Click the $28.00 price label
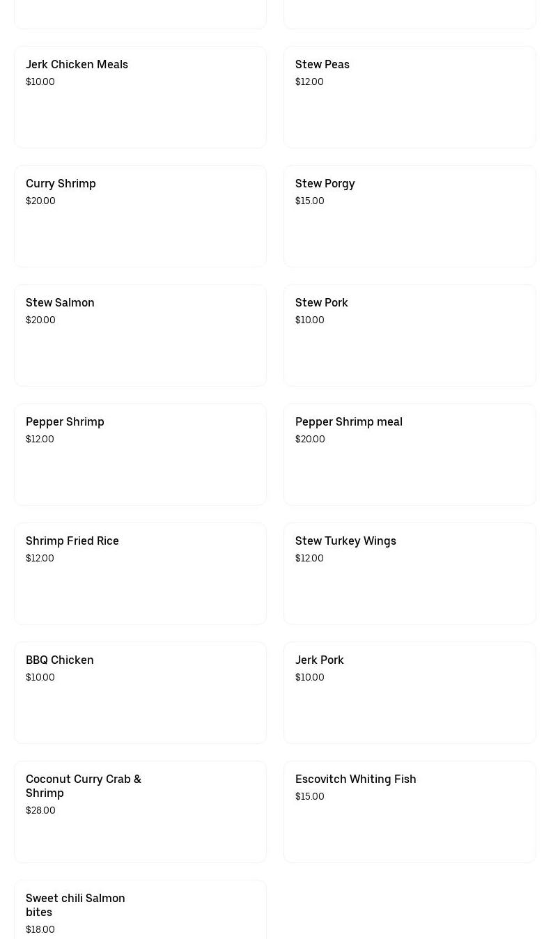560x939 pixels. pos(40,810)
